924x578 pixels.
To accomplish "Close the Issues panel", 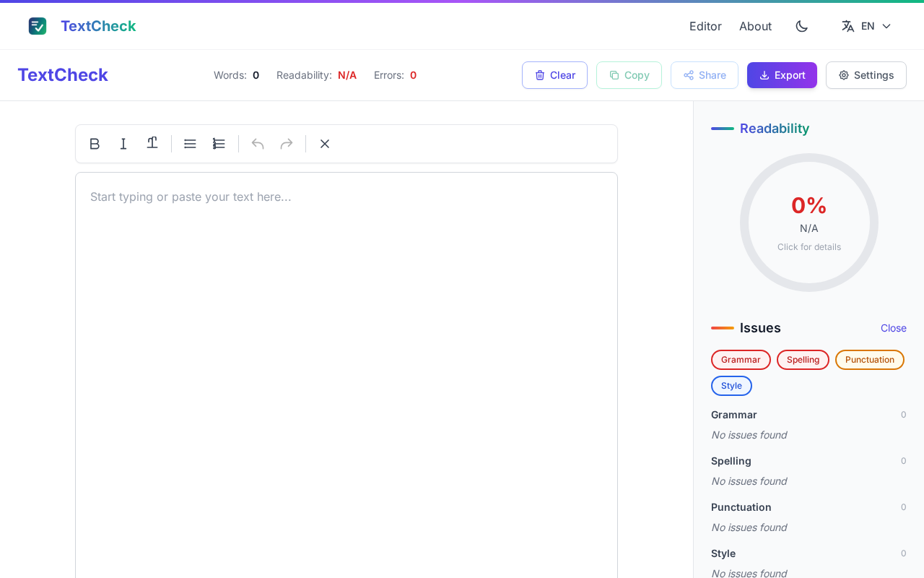I will click(x=893, y=328).
